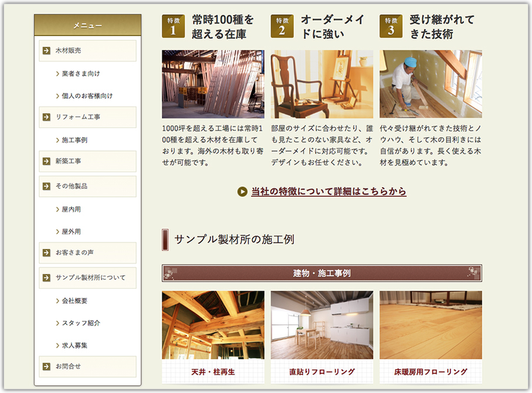Select 施工事例 under リフォーム工事
The image size is (532, 393).
click(75, 140)
